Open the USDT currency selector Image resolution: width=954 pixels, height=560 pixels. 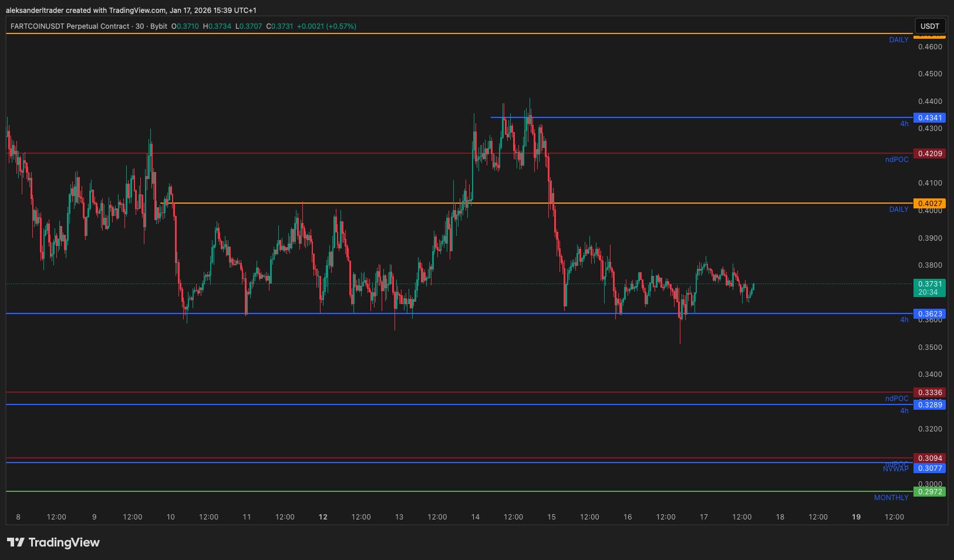[929, 26]
